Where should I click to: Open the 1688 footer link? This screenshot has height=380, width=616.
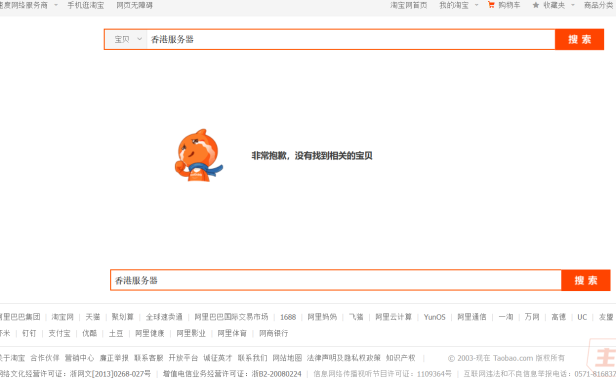(288, 317)
